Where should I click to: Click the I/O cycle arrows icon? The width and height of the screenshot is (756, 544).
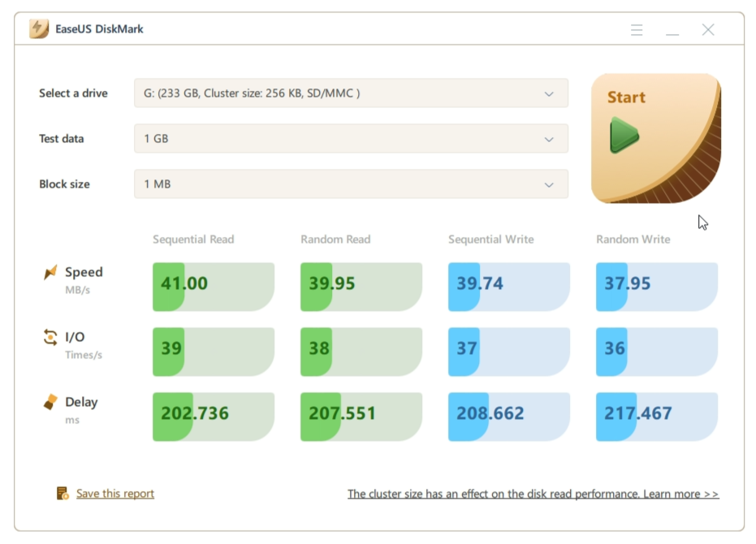click(x=50, y=337)
